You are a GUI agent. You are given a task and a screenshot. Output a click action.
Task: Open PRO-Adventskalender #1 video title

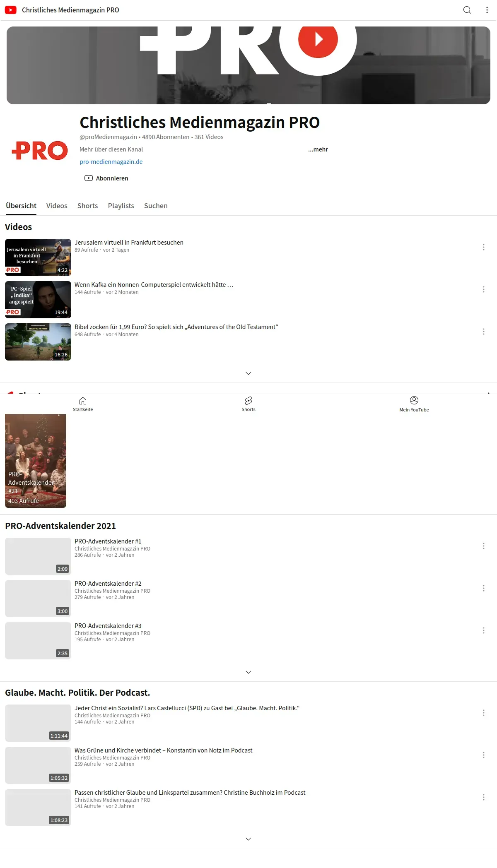tap(108, 541)
